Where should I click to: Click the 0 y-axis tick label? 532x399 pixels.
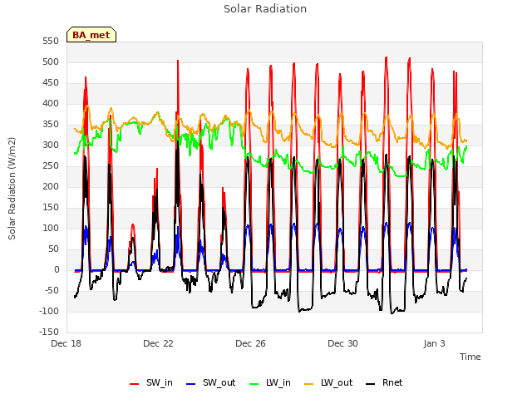57,269
